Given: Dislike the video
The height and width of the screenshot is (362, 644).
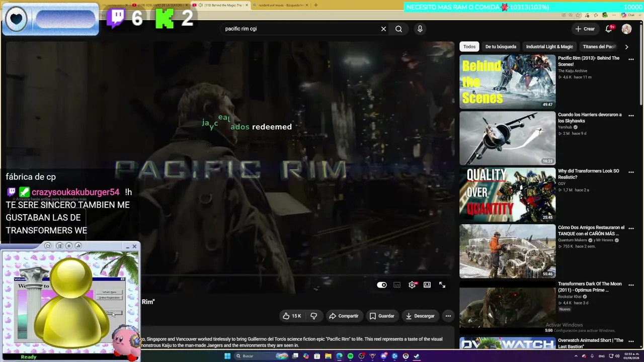Looking at the screenshot, I should [x=313, y=316].
